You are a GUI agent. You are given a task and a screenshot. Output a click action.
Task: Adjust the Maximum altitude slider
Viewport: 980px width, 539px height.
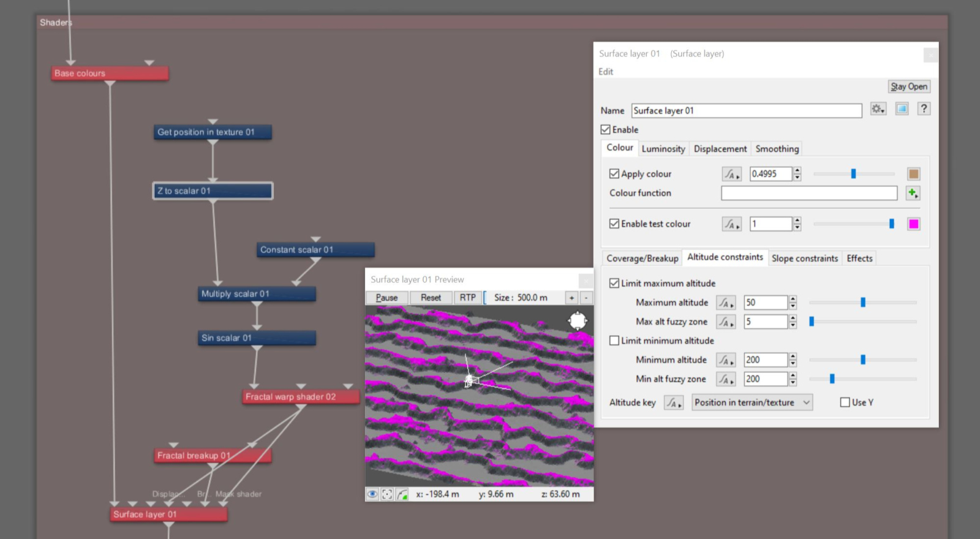point(862,303)
